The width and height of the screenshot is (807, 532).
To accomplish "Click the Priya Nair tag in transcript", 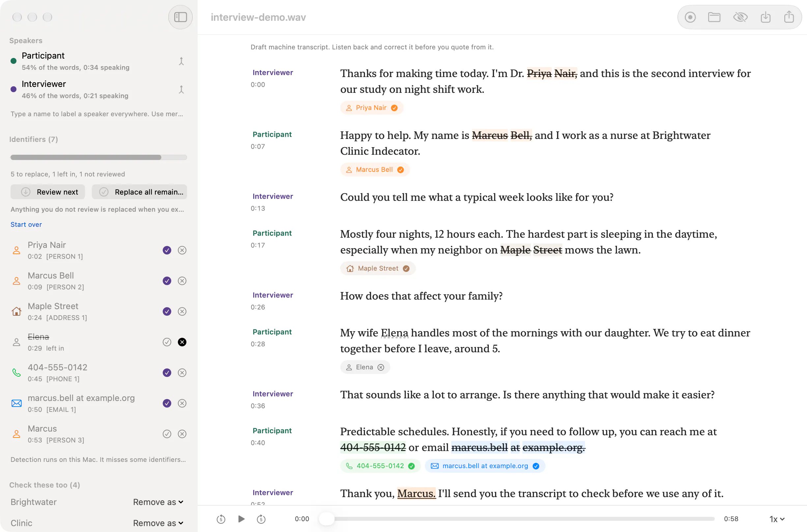I will [372, 108].
